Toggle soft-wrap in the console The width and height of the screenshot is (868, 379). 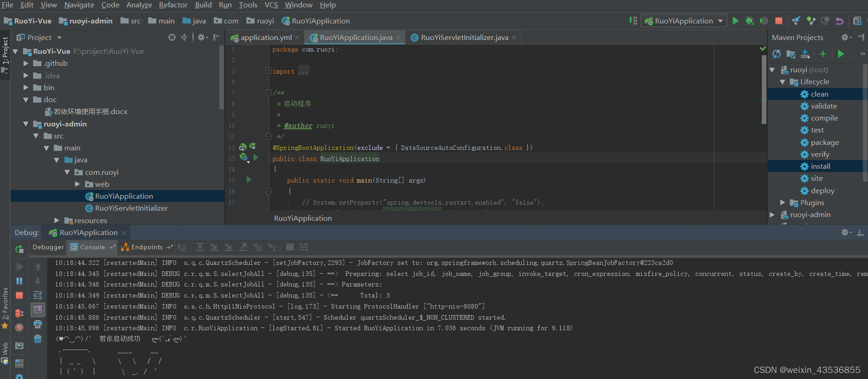pyautogui.click(x=38, y=295)
